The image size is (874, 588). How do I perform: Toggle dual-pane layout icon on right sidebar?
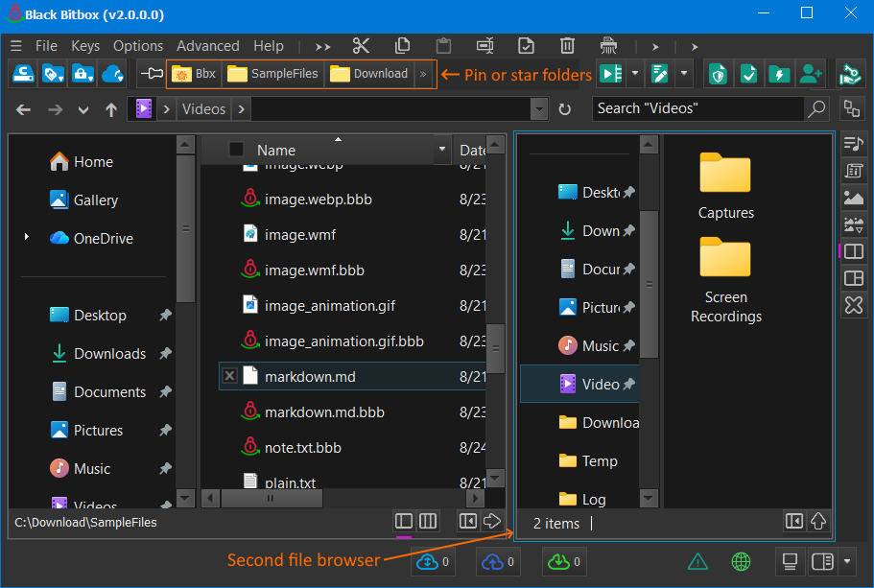(854, 251)
